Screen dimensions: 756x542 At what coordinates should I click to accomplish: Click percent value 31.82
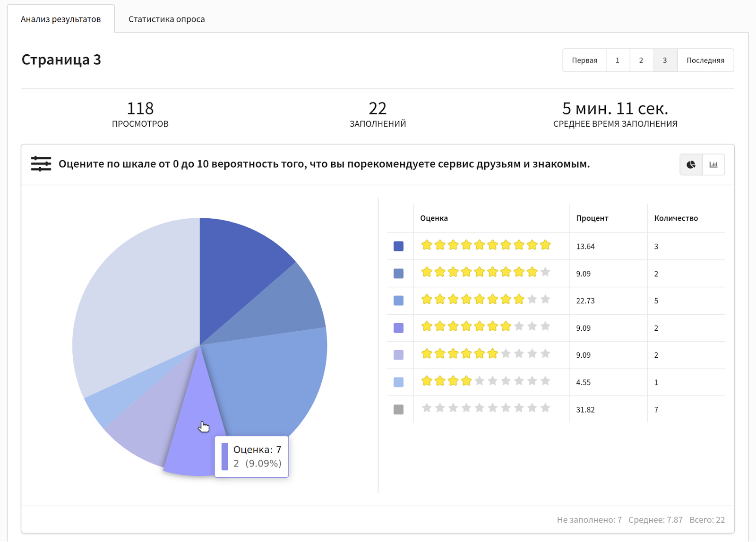585,410
